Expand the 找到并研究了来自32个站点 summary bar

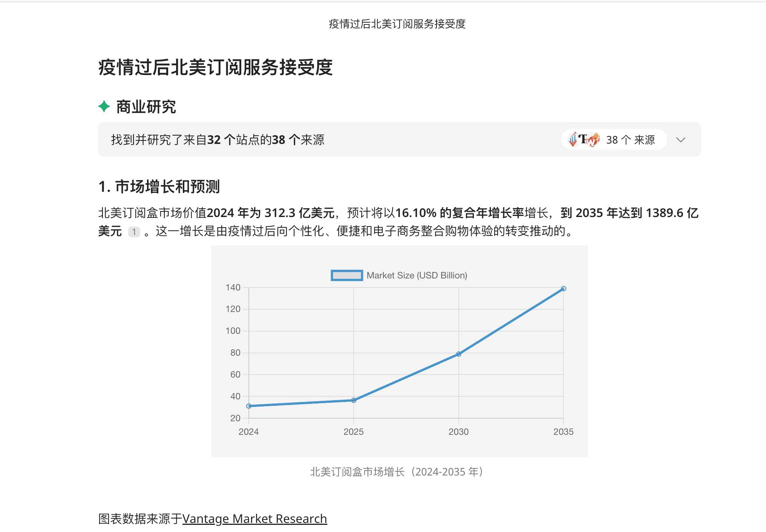[x=218, y=140]
